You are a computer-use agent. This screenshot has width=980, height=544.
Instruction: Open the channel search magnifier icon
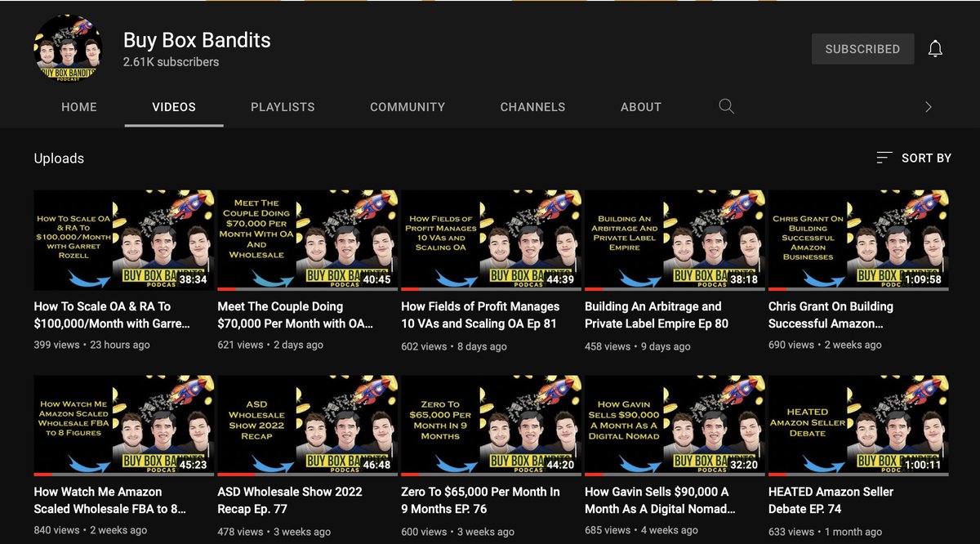[x=726, y=106]
